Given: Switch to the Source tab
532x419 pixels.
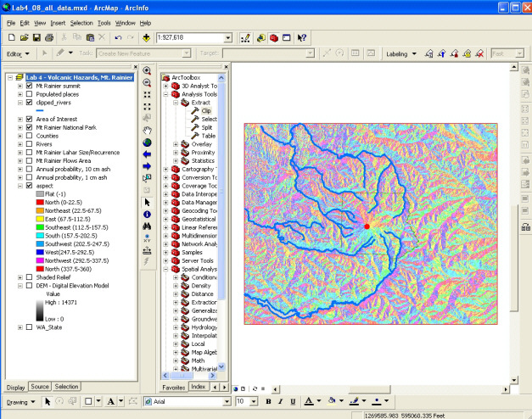Looking at the screenshot, I should [x=40, y=387].
